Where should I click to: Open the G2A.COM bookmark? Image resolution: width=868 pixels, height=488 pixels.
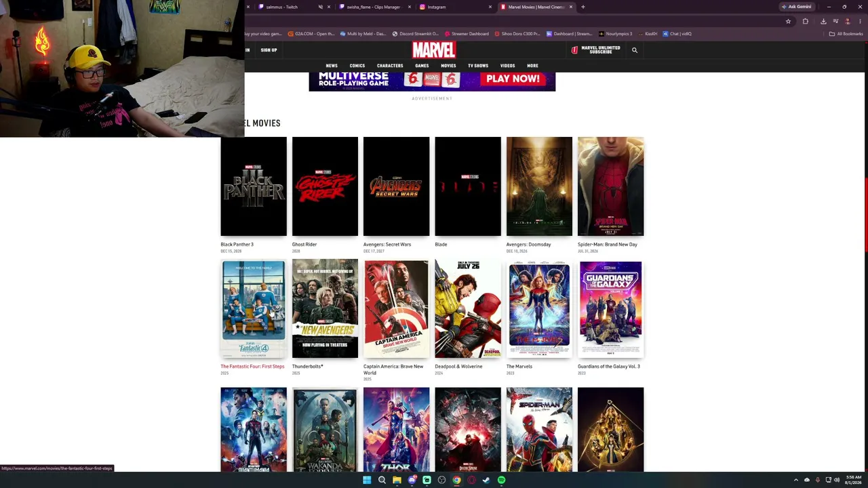click(311, 34)
